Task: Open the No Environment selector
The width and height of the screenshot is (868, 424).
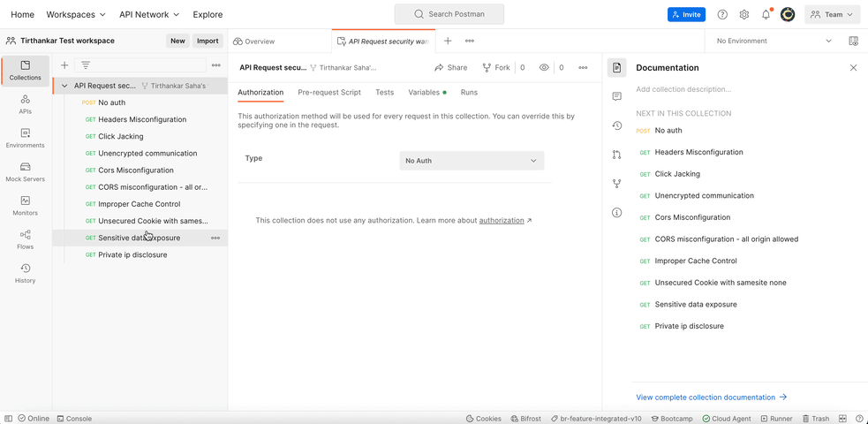Action: [774, 41]
